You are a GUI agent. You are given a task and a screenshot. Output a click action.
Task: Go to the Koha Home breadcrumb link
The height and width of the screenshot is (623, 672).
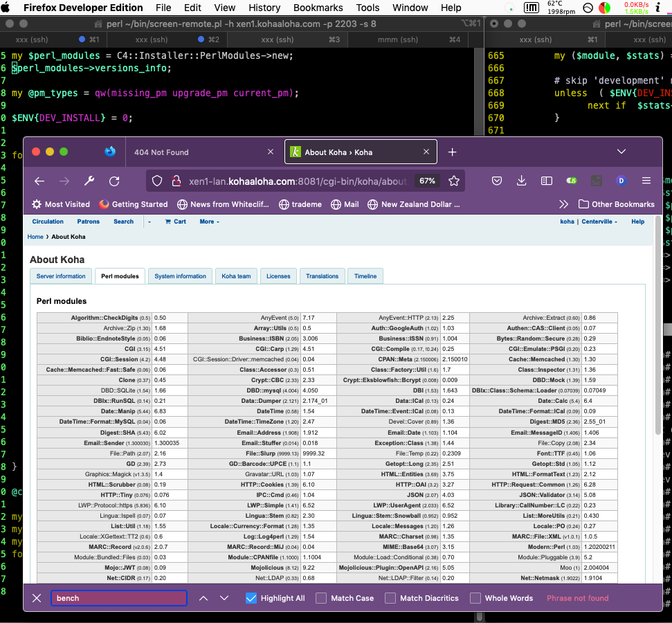point(35,237)
